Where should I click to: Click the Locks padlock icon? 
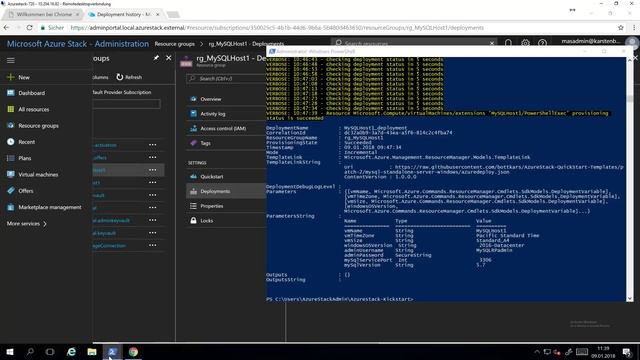(x=193, y=220)
